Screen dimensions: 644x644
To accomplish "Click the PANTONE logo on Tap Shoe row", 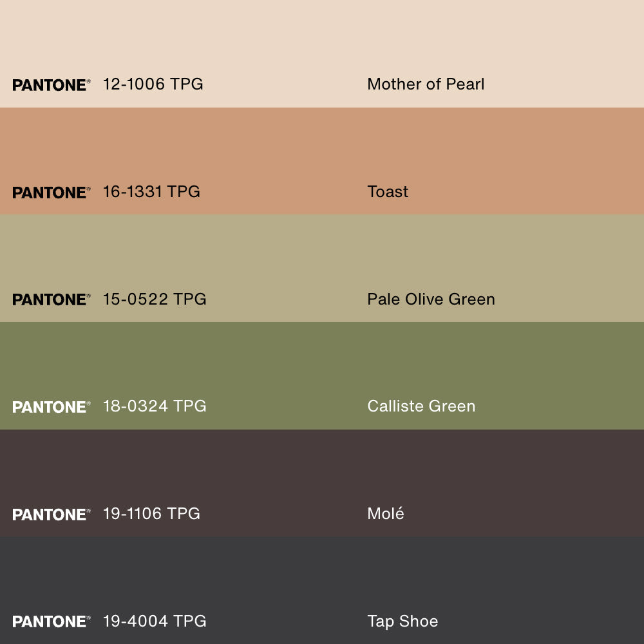I will [x=51, y=621].
